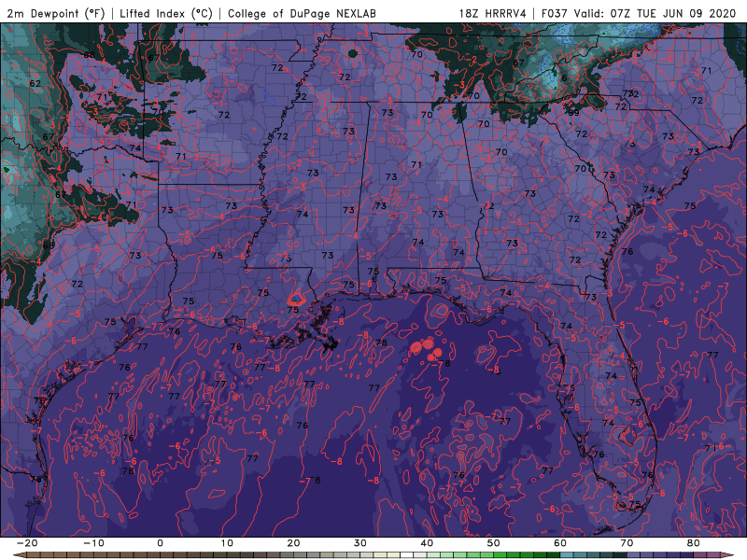Click the '2m Dewpoint (°F)' title text

(x=55, y=13)
